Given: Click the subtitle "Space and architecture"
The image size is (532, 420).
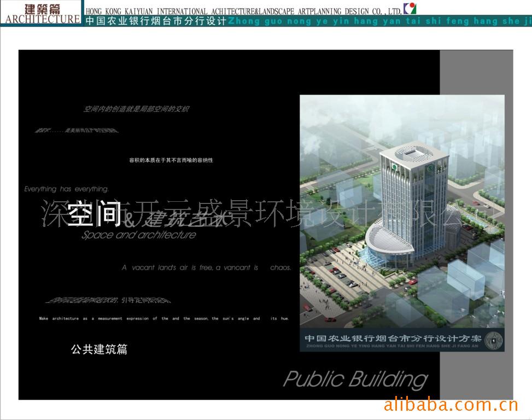Looking at the screenshot, I should click(x=139, y=235).
